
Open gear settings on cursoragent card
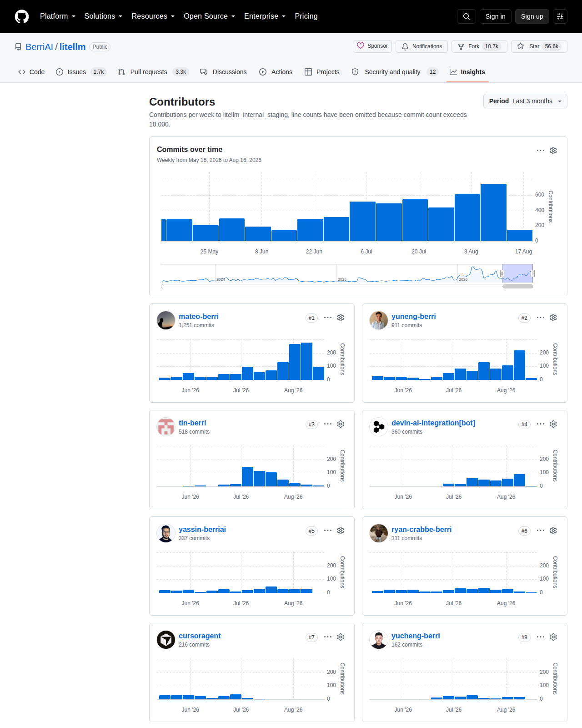tap(341, 637)
